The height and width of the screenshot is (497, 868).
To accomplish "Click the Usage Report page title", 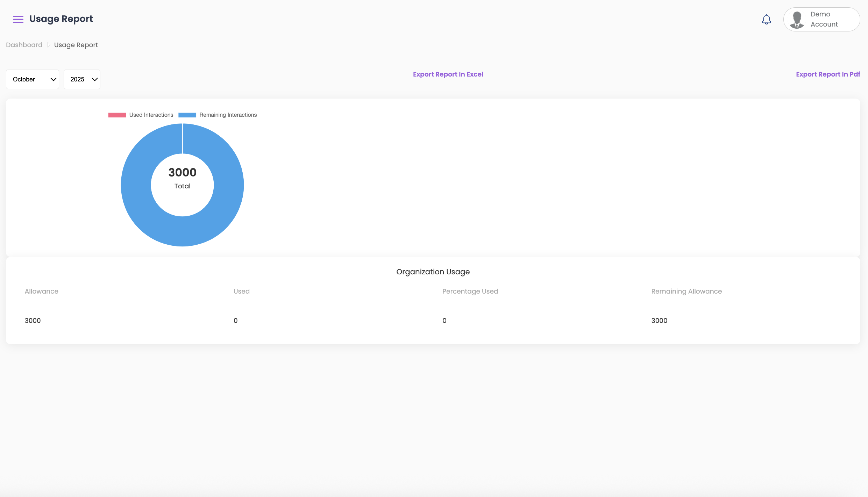I will point(61,19).
